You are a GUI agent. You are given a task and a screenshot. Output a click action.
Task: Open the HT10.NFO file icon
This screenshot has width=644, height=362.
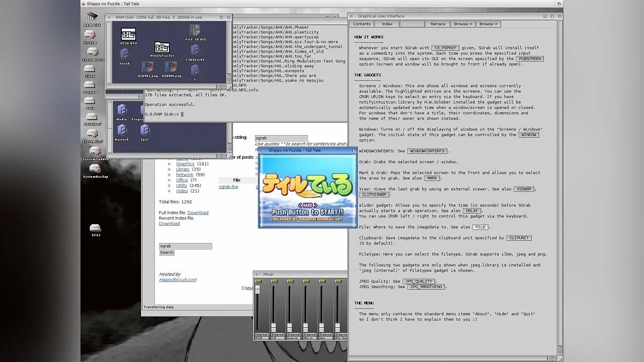coord(128,34)
